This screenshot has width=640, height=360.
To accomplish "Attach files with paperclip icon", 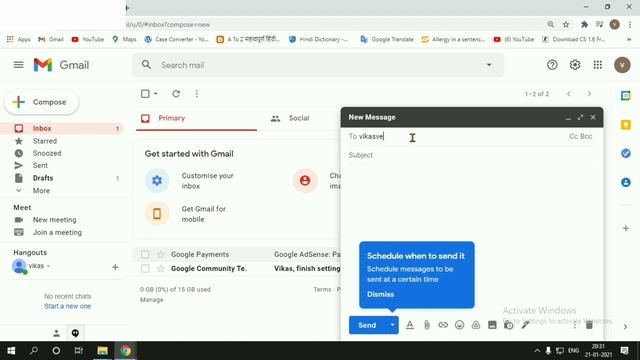I will click(427, 325).
